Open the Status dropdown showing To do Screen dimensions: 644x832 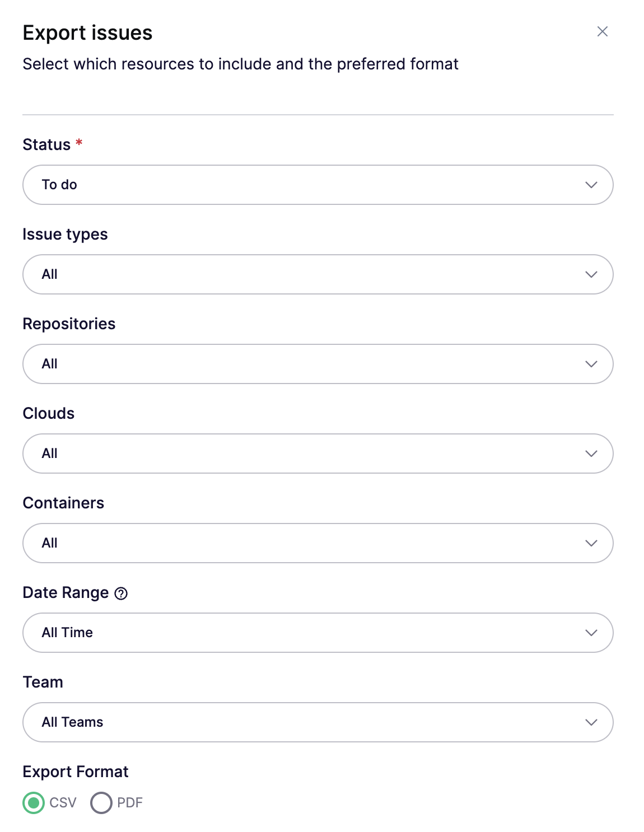(318, 185)
